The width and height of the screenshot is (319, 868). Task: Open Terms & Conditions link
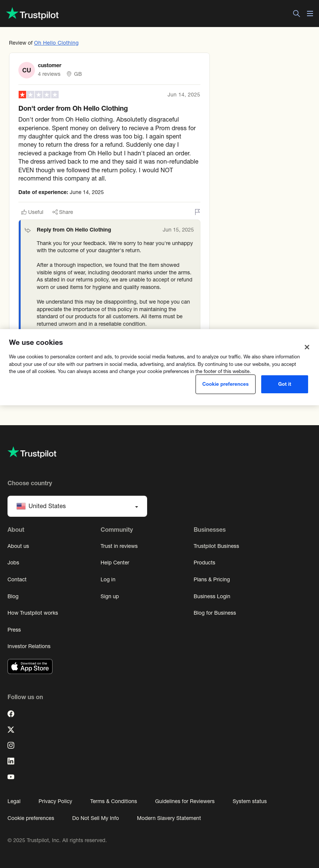pos(113,801)
